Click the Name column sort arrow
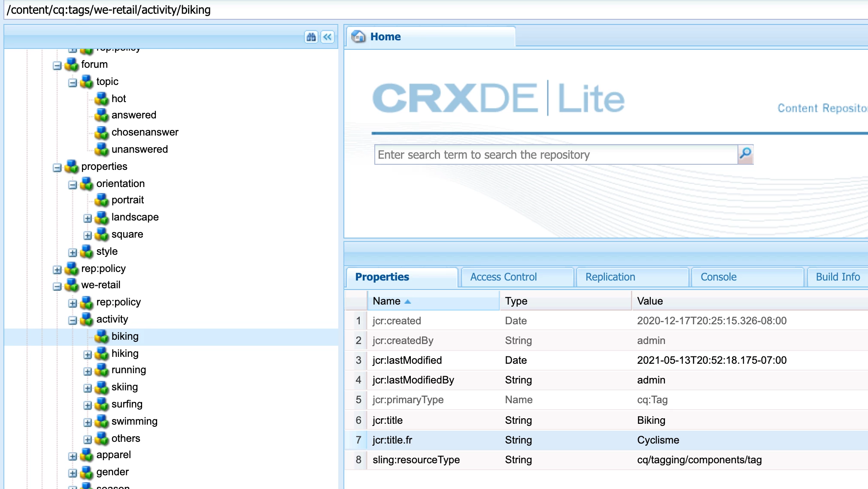Screen dimensions: 868x489 coord(408,302)
